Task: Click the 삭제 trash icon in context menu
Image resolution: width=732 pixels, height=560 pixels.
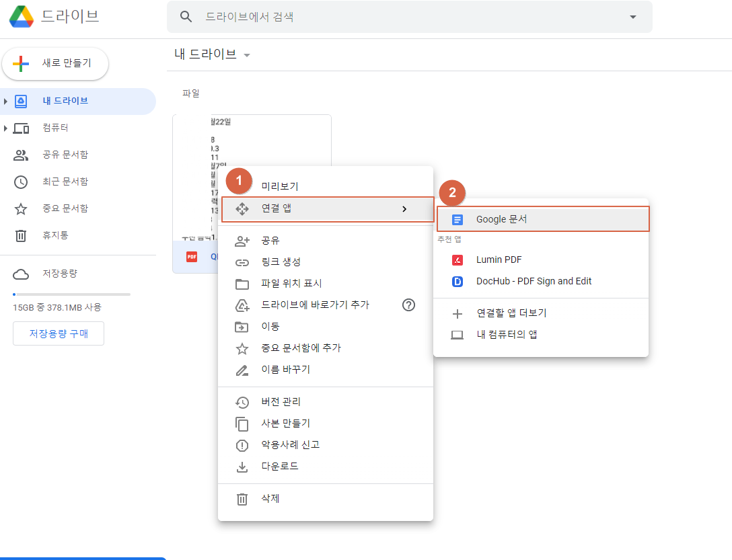Action: click(x=242, y=499)
